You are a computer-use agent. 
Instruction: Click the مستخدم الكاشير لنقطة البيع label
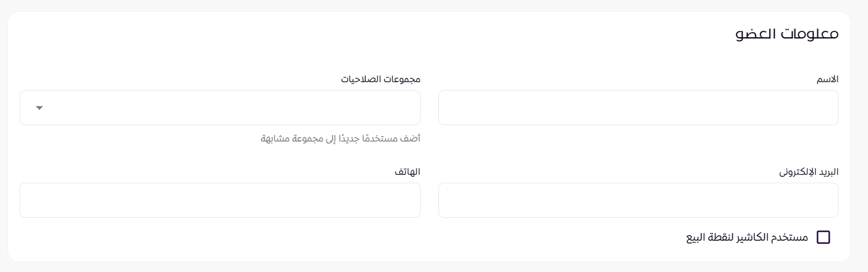[x=747, y=237]
